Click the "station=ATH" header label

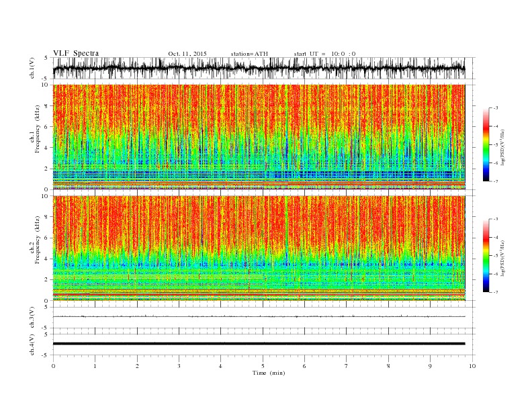tap(249, 54)
